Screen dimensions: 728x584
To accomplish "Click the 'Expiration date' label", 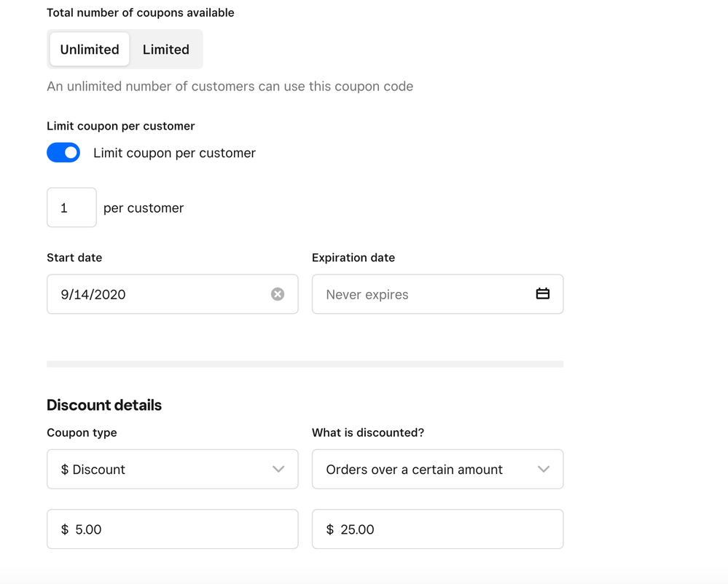I will (353, 258).
